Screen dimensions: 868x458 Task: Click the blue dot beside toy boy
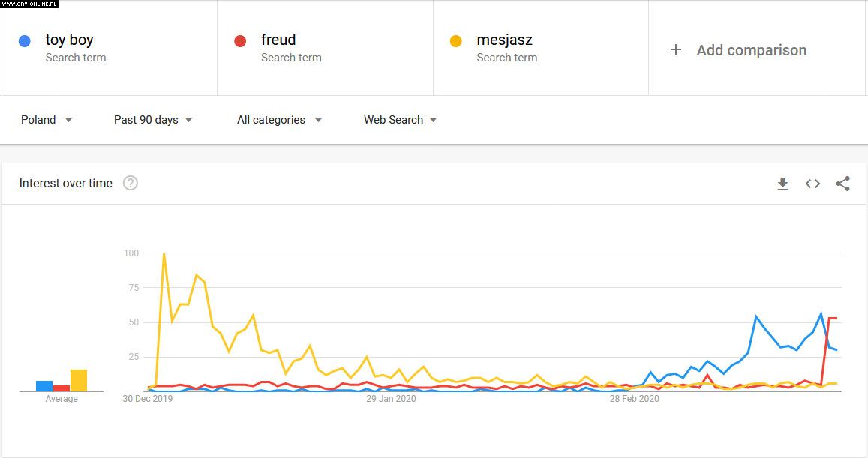(x=25, y=41)
